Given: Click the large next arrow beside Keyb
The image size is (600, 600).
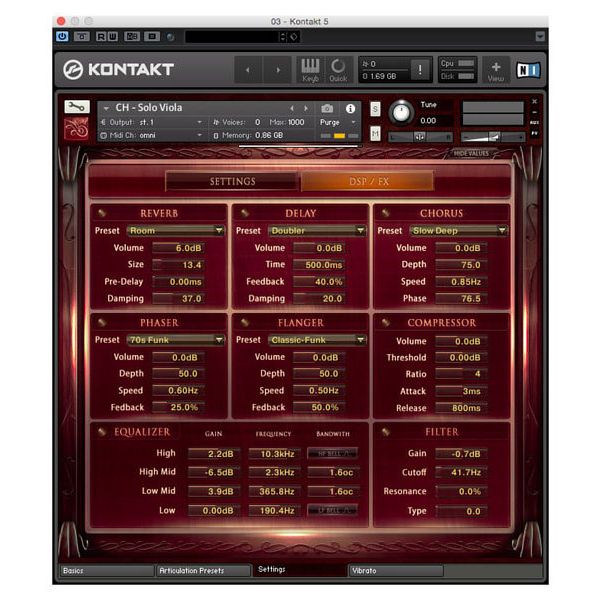Looking at the screenshot, I should point(278,70).
